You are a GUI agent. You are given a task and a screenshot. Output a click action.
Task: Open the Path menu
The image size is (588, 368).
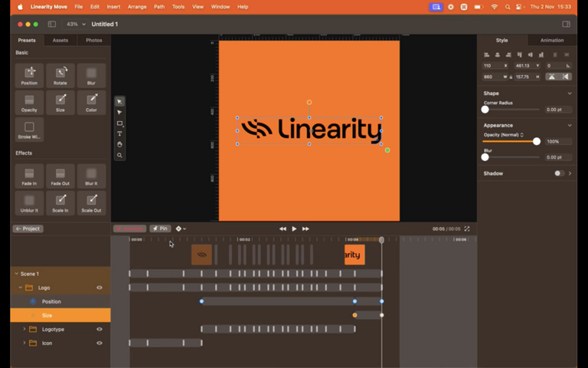pyautogui.click(x=159, y=7)
